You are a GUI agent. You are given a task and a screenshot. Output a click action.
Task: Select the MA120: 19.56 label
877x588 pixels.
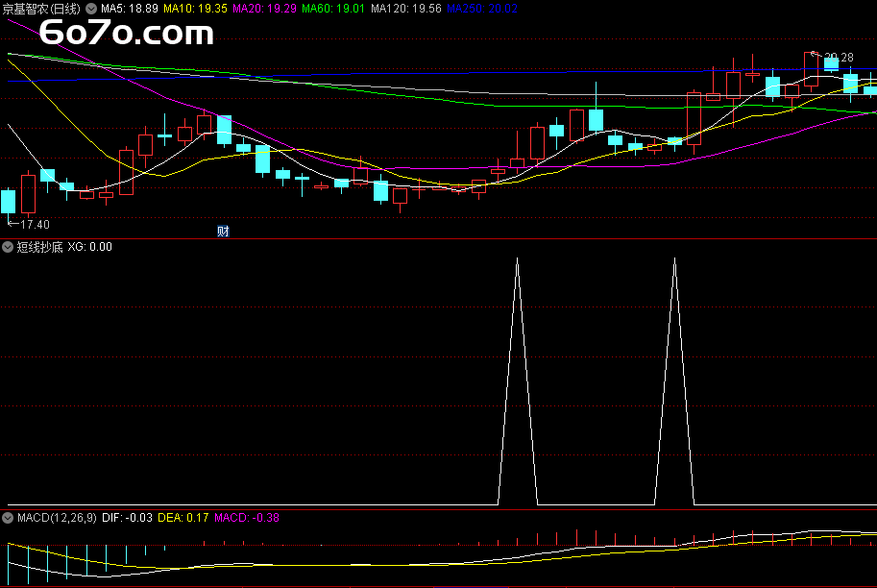pyautogui.click(x=406, y=9)
